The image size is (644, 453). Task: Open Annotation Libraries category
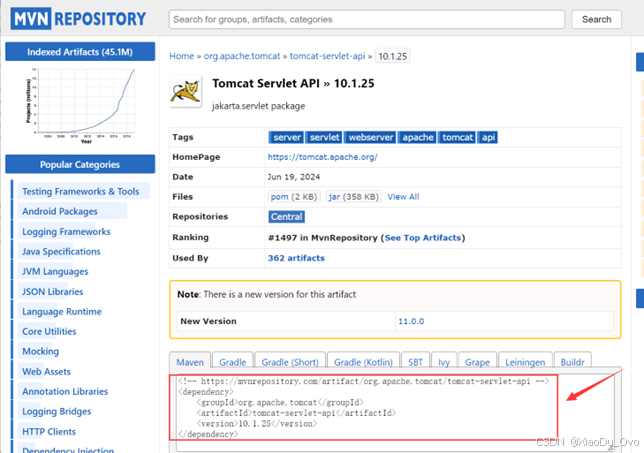coord(65,391)
